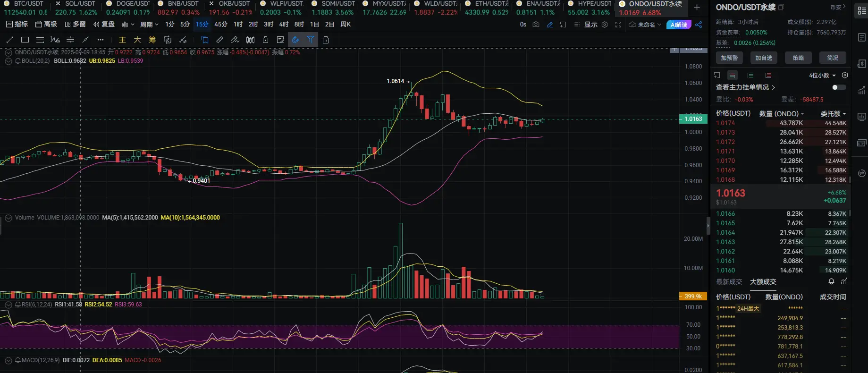Click the AI解读 button

coord(679,25)
